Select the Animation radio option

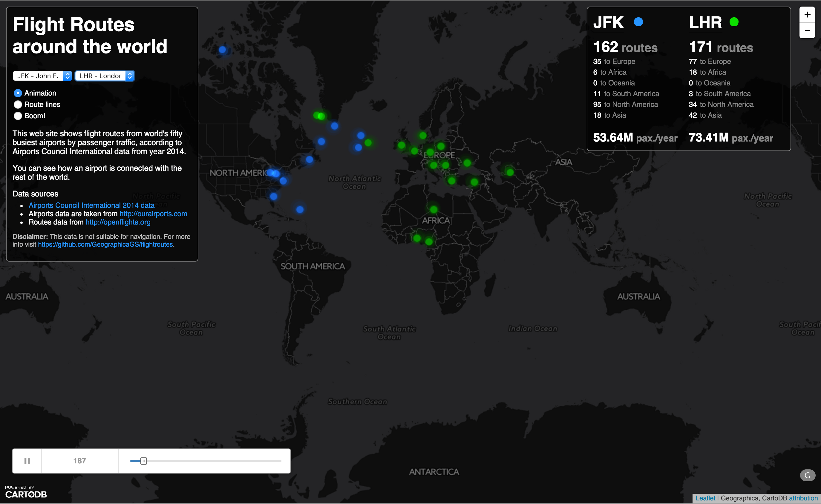[18, 93]
